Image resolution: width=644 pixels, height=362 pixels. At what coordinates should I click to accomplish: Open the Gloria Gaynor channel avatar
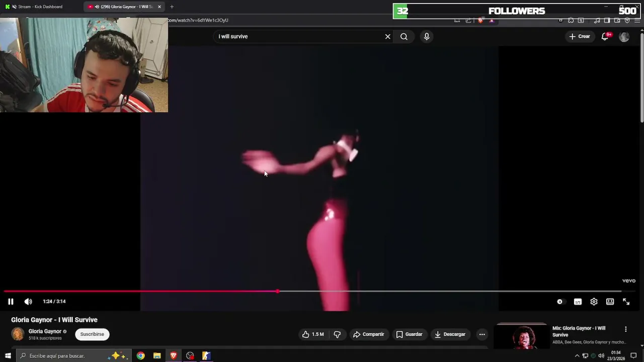click(18, 334)
